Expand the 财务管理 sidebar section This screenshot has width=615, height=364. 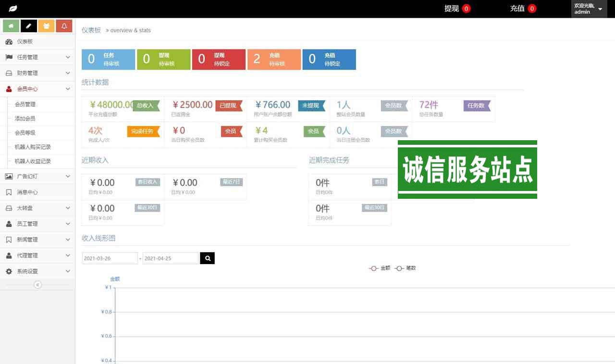(37, 73)
